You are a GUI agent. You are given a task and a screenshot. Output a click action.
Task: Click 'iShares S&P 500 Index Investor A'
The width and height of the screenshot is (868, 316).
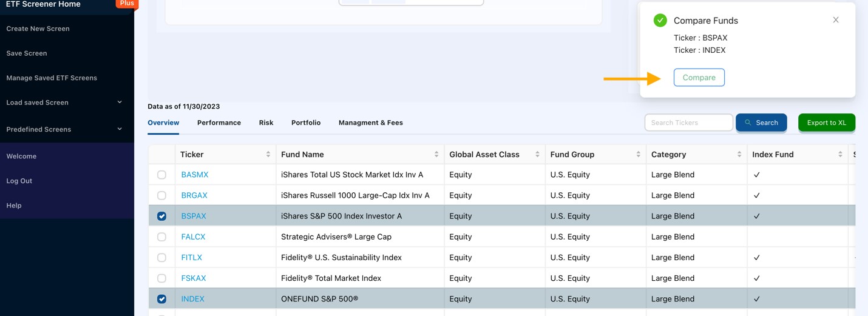tap(341, 216)
